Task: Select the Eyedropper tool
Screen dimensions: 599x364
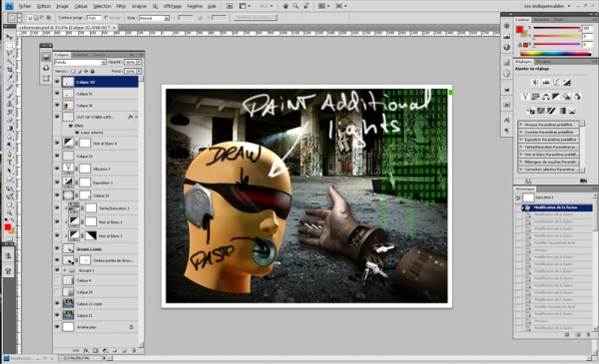Action: [x=10, y=78]
